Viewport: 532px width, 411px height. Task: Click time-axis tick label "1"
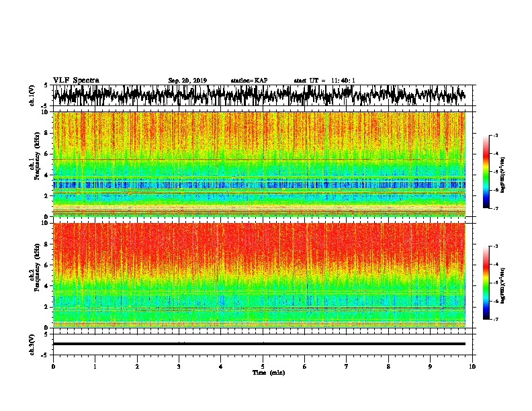[95, 367]
